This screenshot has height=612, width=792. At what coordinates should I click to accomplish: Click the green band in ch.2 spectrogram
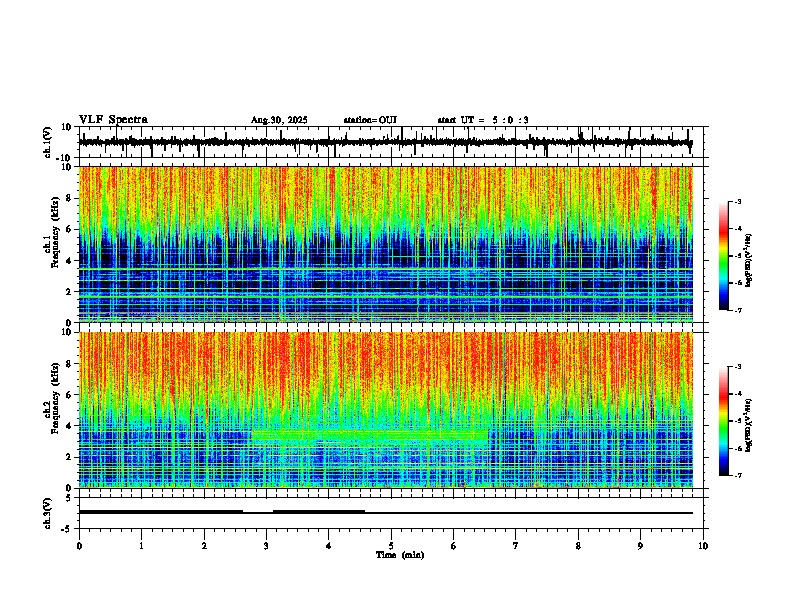click(x=370, y=435)
